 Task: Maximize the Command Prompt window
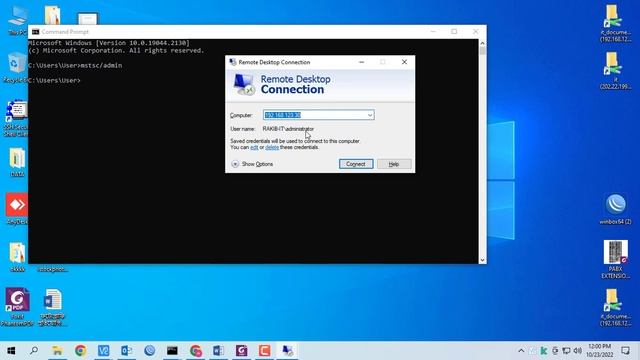coord(454,31)
